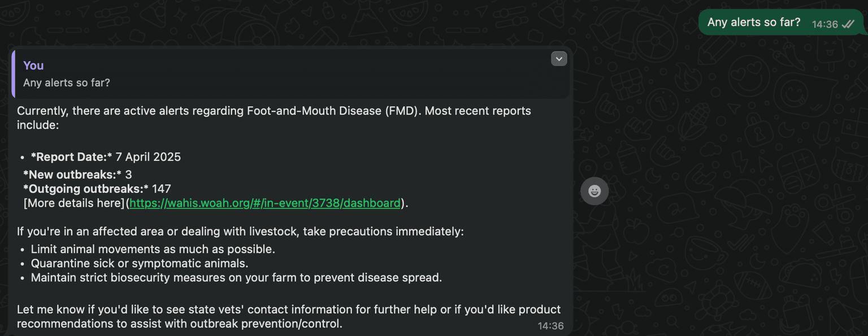
Task: Select the green sent message bubble
Action: pos(781,23)
